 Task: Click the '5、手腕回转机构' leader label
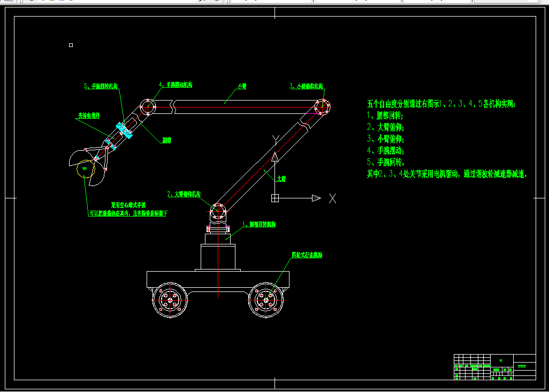101,86
